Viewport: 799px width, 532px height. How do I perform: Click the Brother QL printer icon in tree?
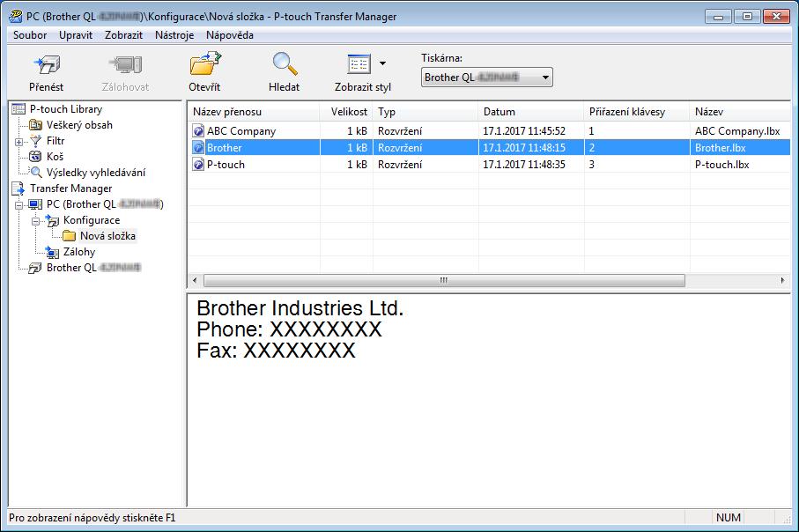(35, 268)
